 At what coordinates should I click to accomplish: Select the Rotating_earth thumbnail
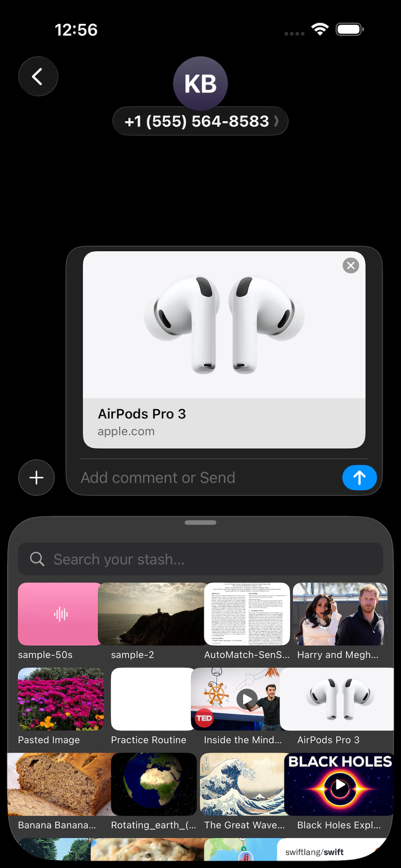(154, 784)
